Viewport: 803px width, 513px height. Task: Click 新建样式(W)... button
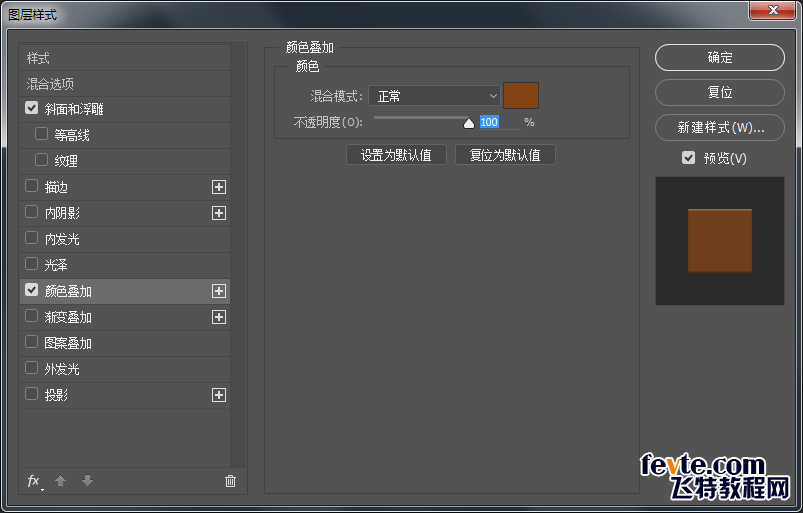tap(720, 127)
